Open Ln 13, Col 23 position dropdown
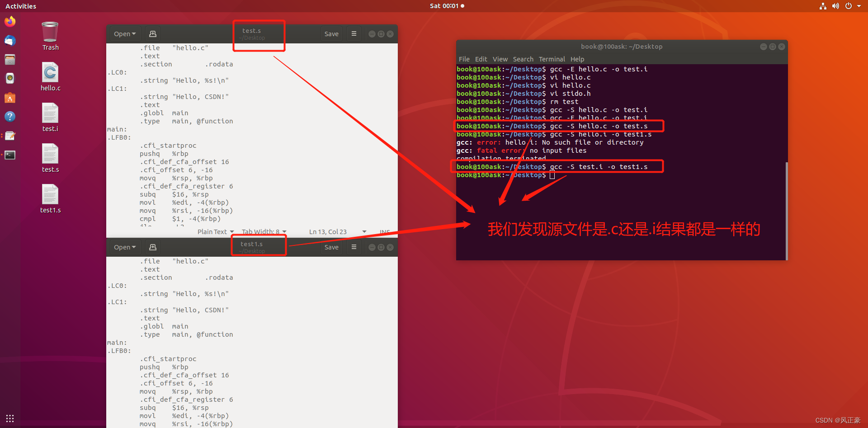Viewport: 868px width, 428px height. pos(338,232)
